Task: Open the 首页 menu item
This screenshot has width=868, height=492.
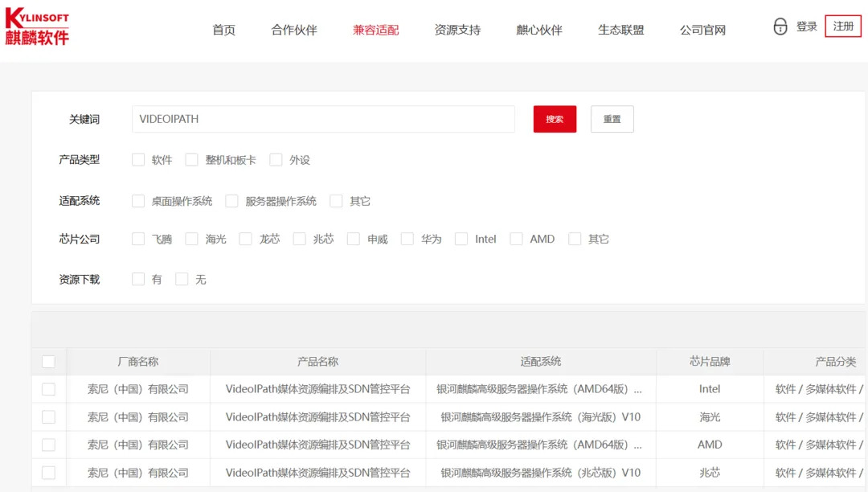Action: tap(223, 30)
